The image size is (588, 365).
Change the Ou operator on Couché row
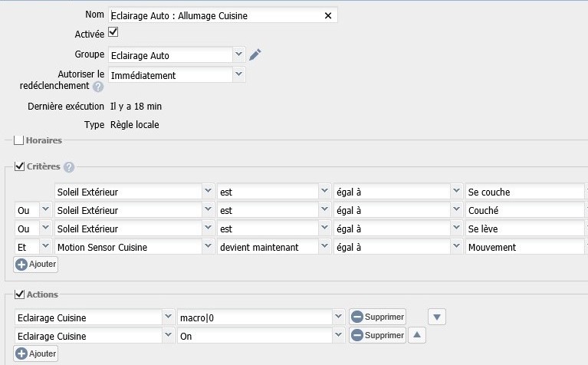tap(45, 209)
